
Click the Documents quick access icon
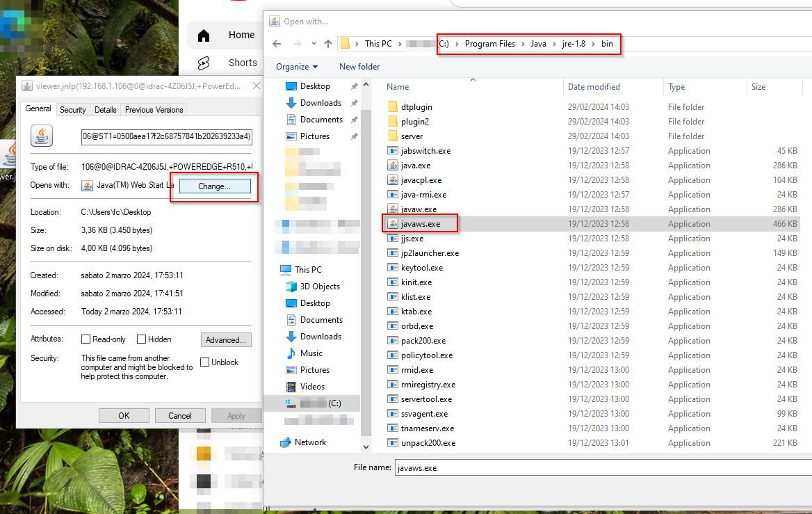291,119
